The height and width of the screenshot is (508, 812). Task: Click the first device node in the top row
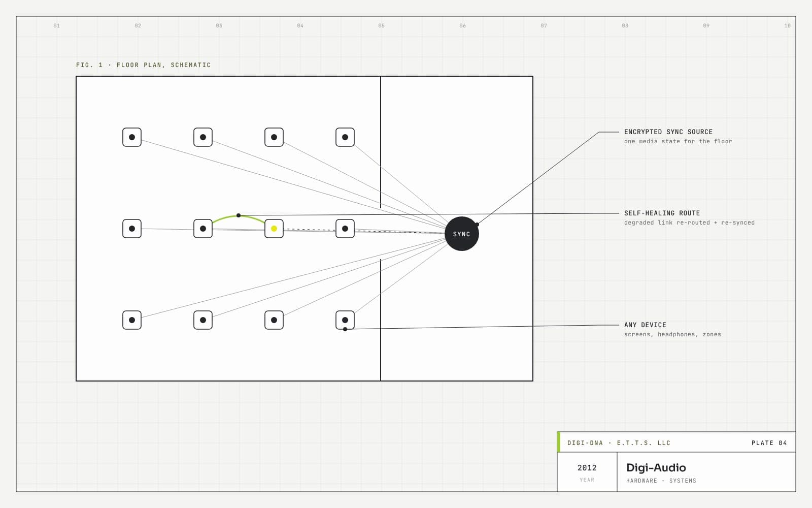pos(132,137)
